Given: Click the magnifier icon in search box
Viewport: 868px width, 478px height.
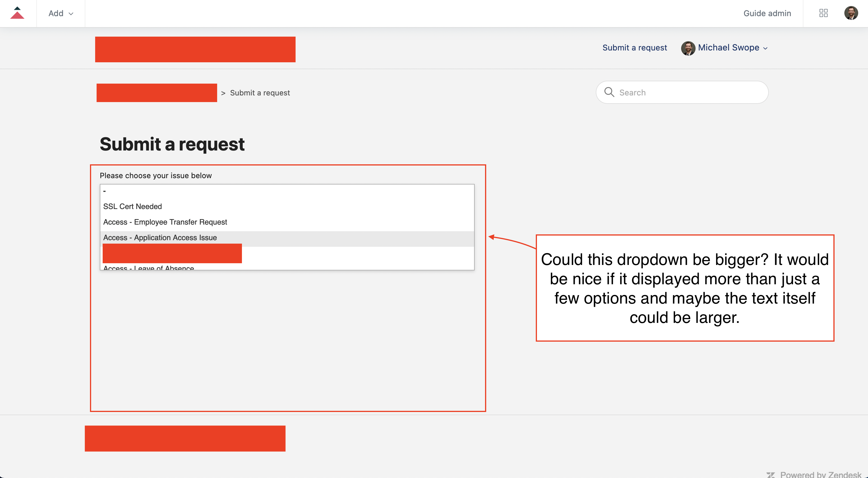Looking at the screenshot, I should [x=609, y=92].
